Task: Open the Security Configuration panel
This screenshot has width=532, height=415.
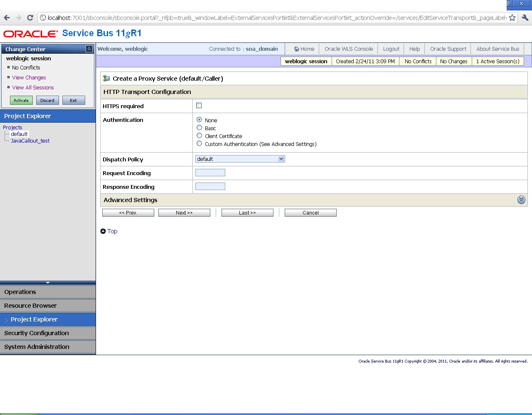Action: pos(48,333)
